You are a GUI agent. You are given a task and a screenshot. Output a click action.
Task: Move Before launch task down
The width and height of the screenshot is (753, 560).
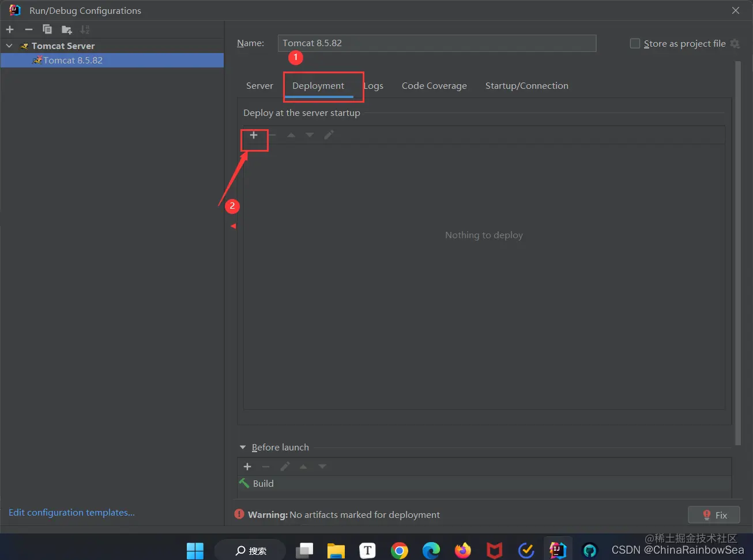pyautogui.click(x=322, y=467)
